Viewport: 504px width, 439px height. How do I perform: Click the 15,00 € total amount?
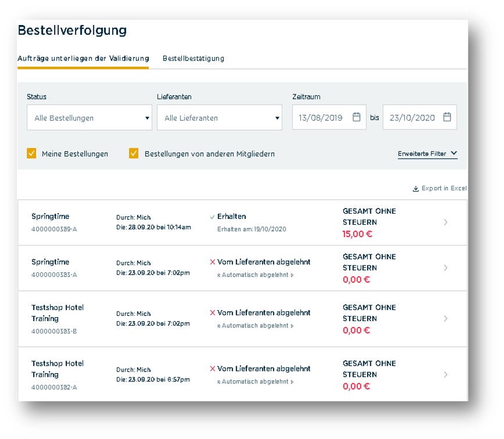pyautogui.click(x=358, y=234)
